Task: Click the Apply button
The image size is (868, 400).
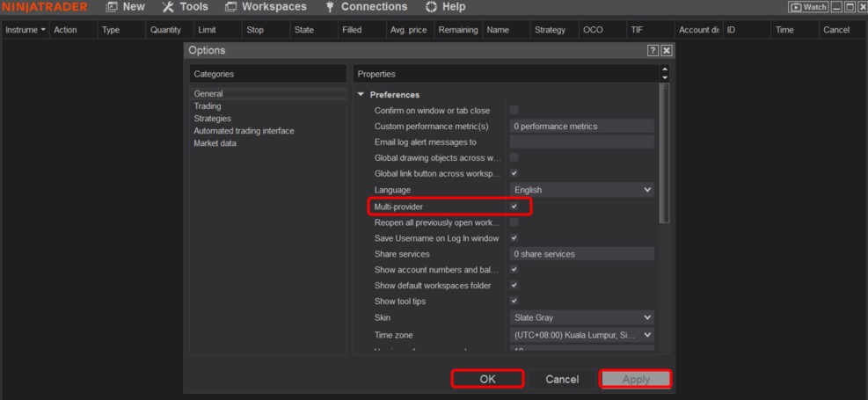Action: [636, 379]
